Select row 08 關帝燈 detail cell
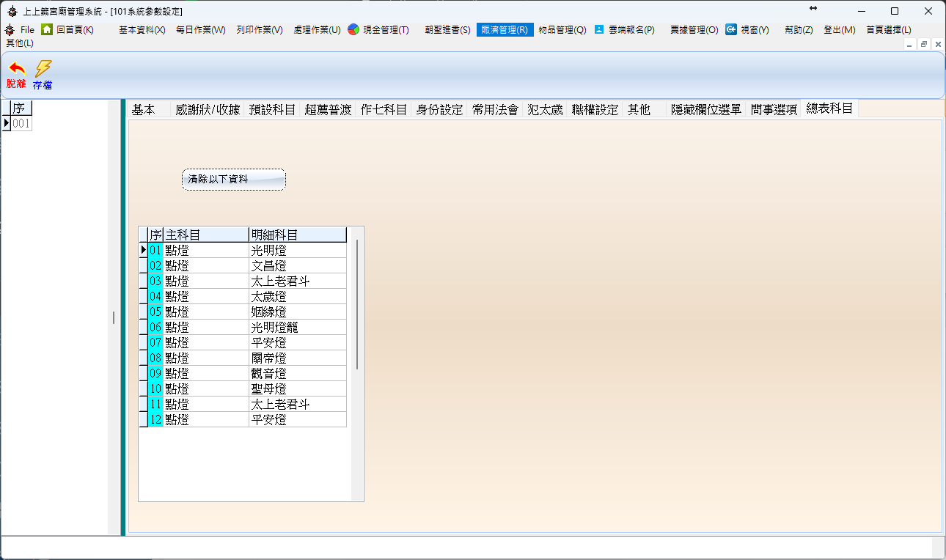The image size is (946, 560). 297,358
